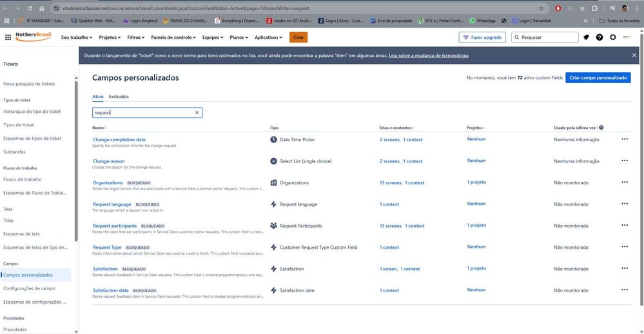Click the sidebar vertical scrollbar
The image size is (644, 334).
76,161
